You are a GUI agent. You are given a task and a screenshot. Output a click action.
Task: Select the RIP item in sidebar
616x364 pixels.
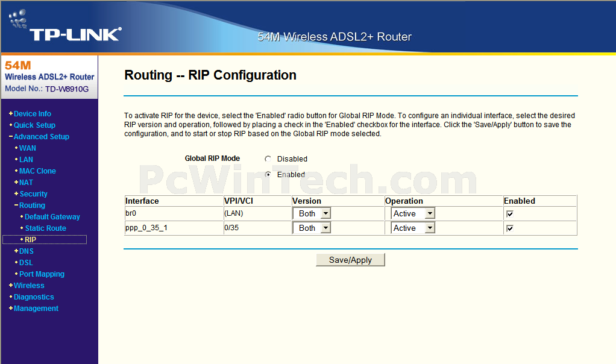coord(30,239)
